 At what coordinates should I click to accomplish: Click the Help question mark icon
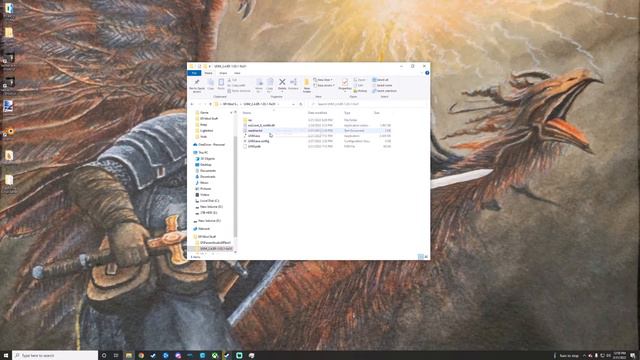click(x=427, y=73)
